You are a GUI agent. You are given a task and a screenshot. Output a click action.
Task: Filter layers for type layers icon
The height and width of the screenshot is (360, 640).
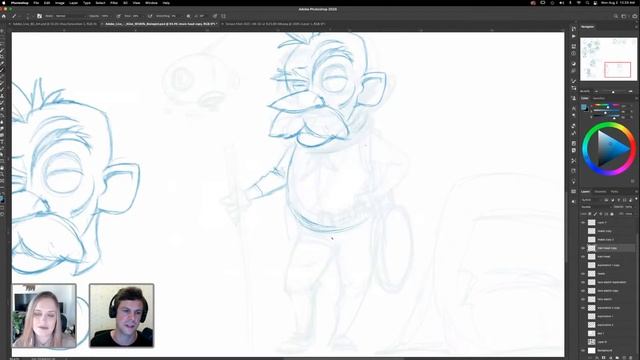click(619, 200)
